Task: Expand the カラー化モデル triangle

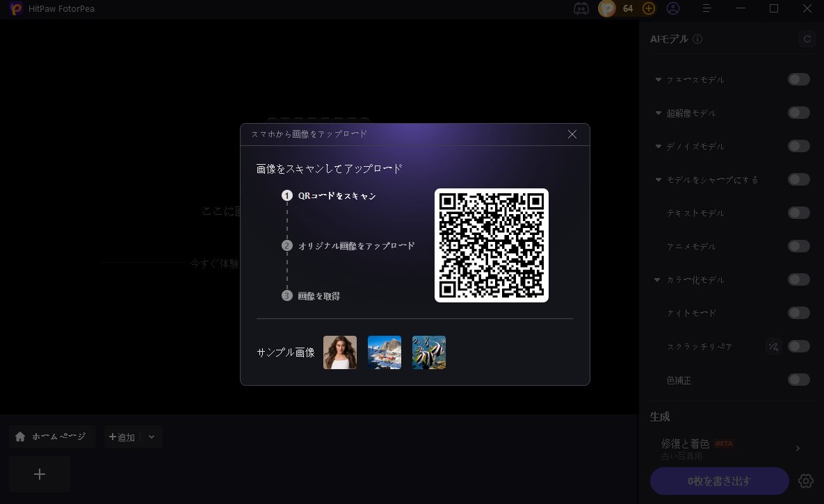Action: point(657,279)
